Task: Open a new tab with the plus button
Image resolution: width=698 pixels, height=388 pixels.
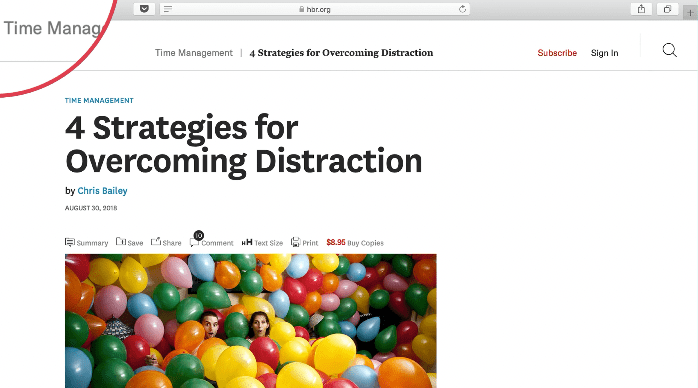Action: (690, 12)
